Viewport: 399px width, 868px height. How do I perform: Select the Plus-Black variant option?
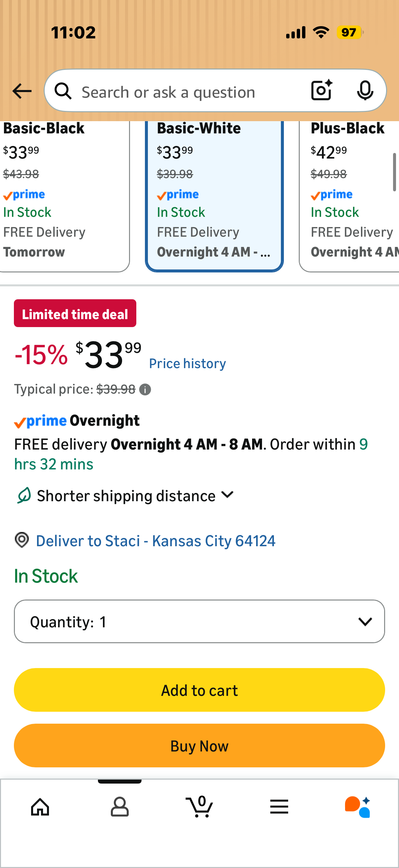coord(349,196)
